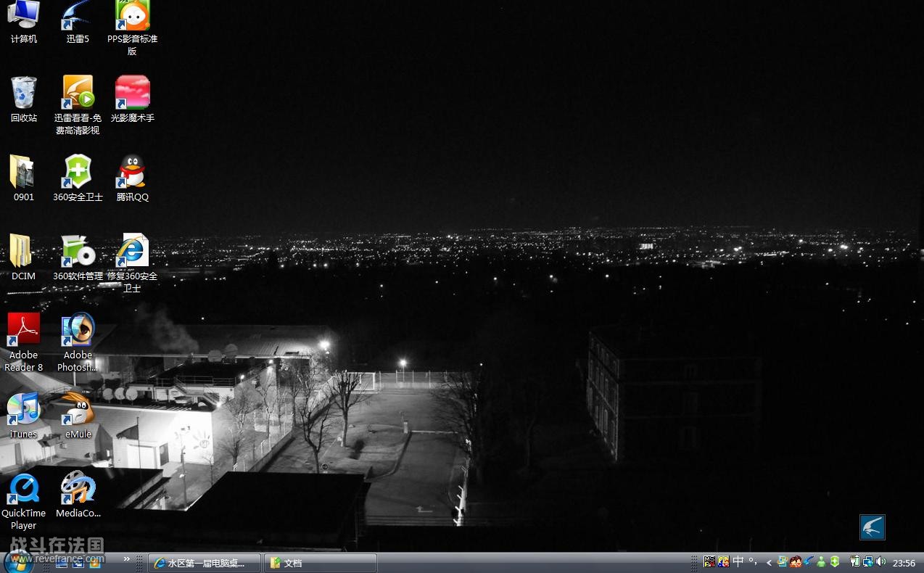Open the network connection tray icon
Viewport: 924px width, 573px height.
867,561
